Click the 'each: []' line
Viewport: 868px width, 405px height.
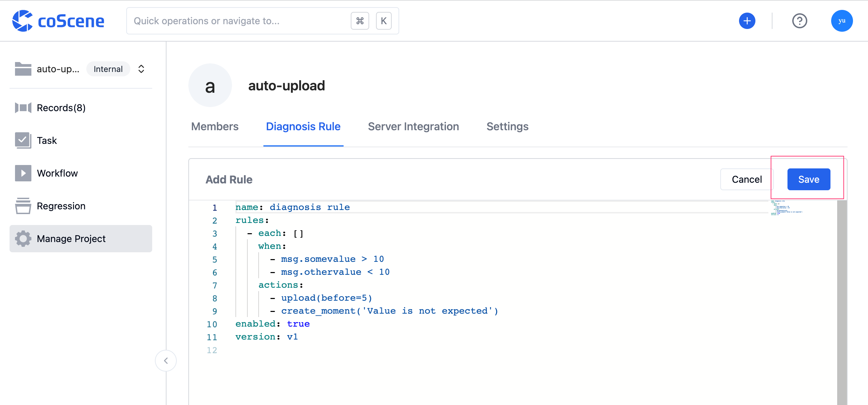(x=275, y=233)
